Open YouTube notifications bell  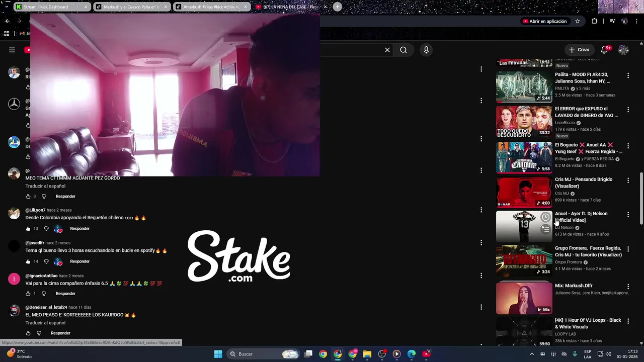tap(604, 50)
